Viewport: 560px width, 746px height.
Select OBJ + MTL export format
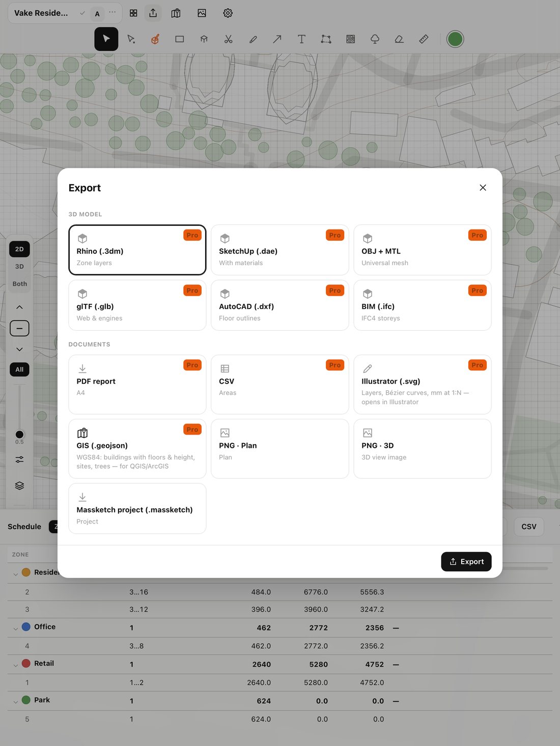point(423,250)
